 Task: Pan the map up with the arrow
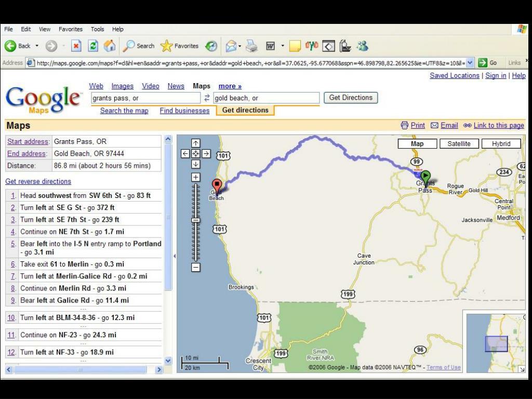tap(196, 143)
